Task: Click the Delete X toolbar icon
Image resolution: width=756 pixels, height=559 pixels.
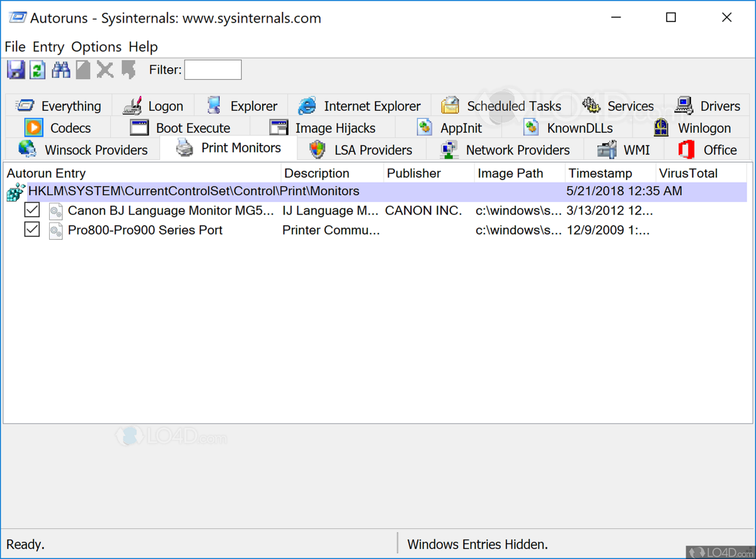Action: (x=105, y=70)
